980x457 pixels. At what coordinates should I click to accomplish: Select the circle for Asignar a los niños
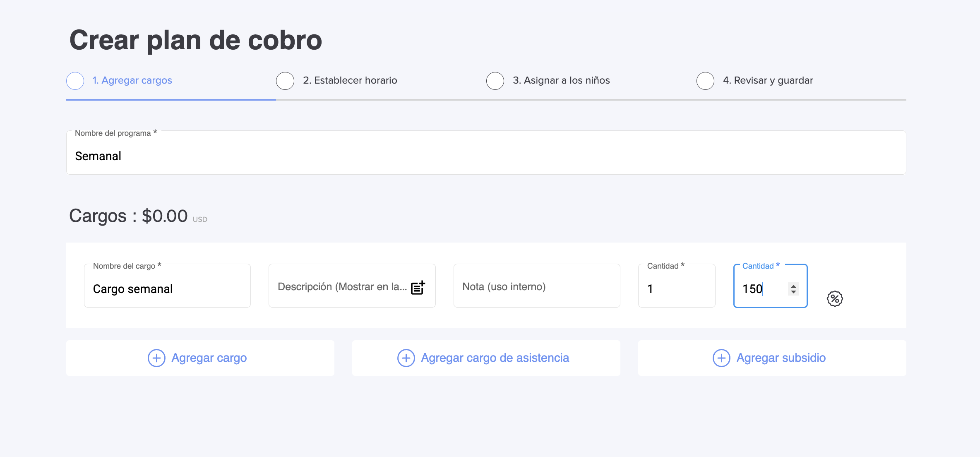point(495,81)
